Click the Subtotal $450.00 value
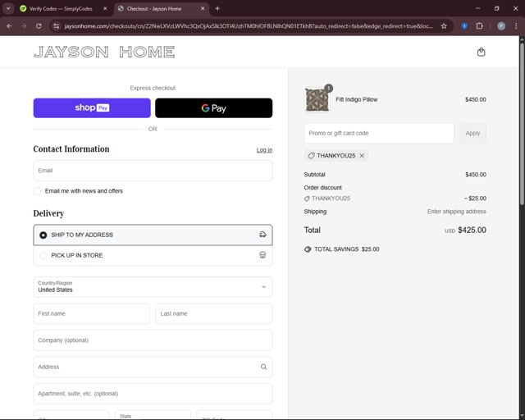Image resolution: width=525 pixels, height=420 pixels. 476,175
